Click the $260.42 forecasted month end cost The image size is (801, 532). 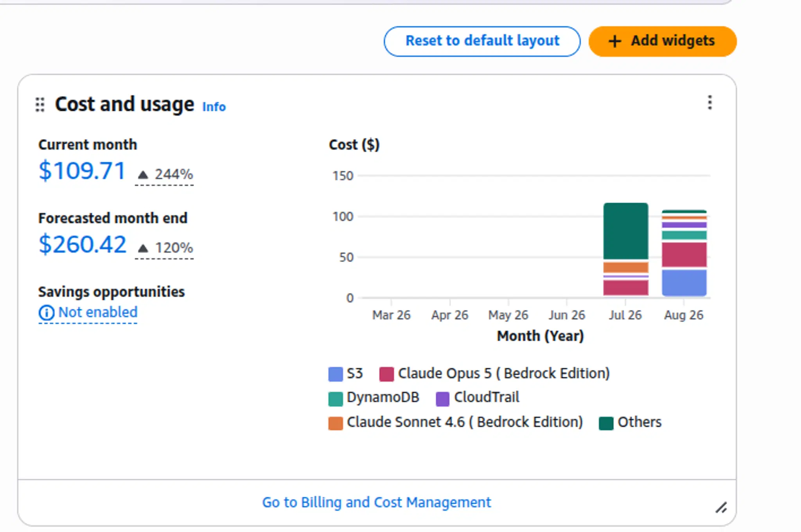pos(82,244)
